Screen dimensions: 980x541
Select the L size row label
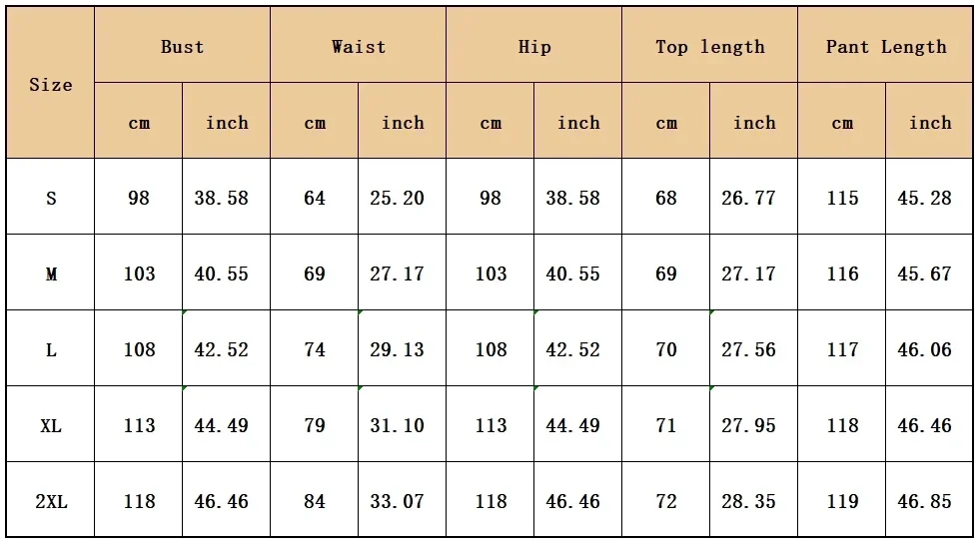(x=51, y=348)
